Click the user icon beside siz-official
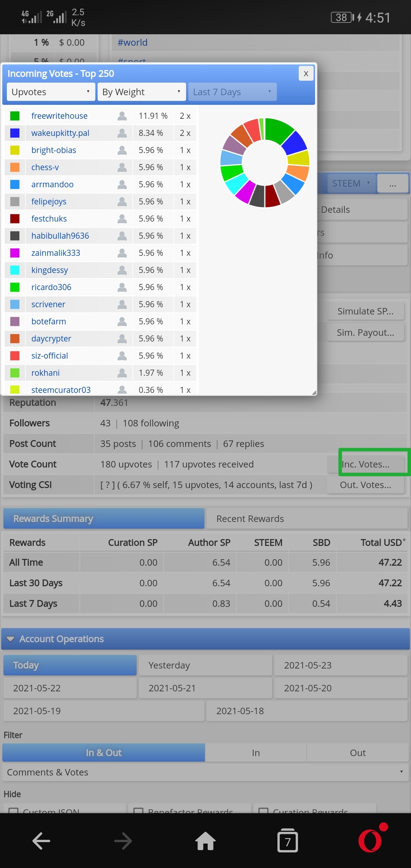 pos(122,356)
